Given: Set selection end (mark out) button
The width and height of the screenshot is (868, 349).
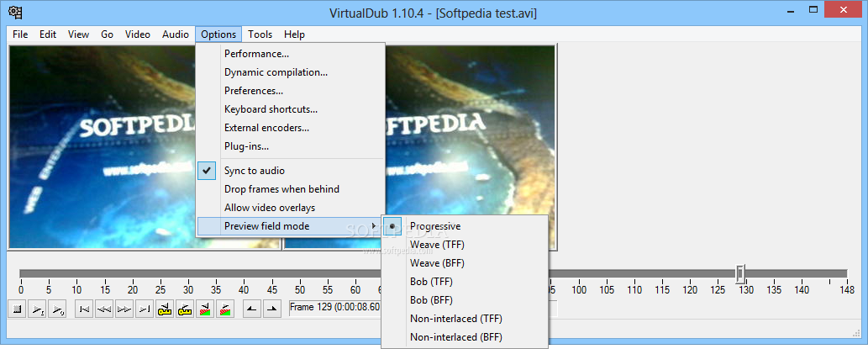Looking at the screenshot, I should (x=271, y=309).
